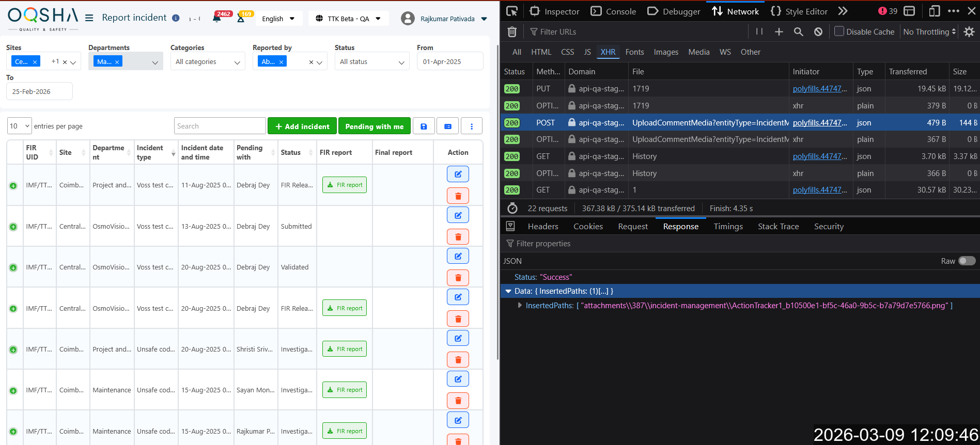This screenshot has height=445, width=980.
Task: Click the search magnifier in Network toolbar
Action: tap(798, 32)
